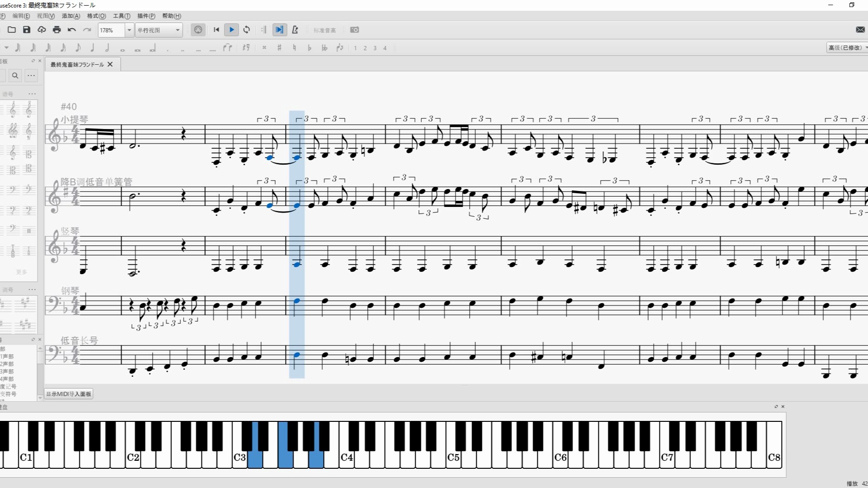Open the 格式(O) menu
The width and height of the screenshot is (868, 488).
coord(96,16)
